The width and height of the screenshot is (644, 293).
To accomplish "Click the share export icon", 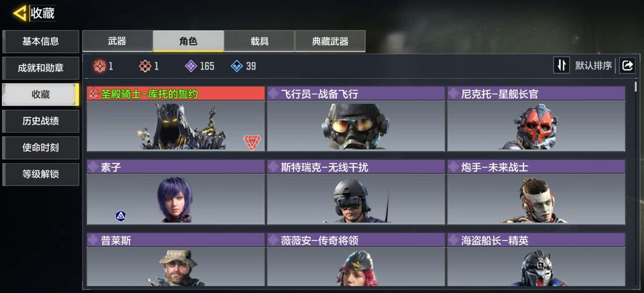I will (627, 65).
